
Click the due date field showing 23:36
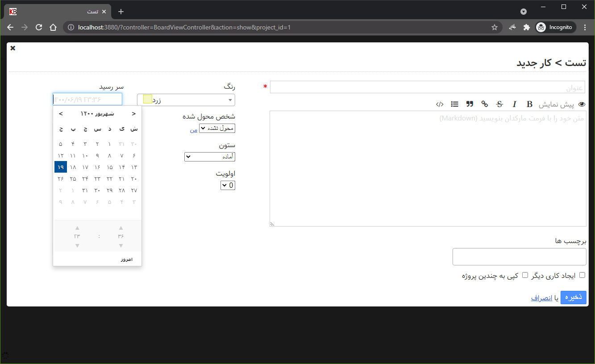pos(87,99)
